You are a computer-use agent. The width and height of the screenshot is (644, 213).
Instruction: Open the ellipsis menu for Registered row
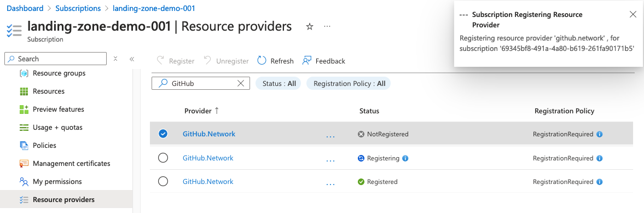click(330, 184)
